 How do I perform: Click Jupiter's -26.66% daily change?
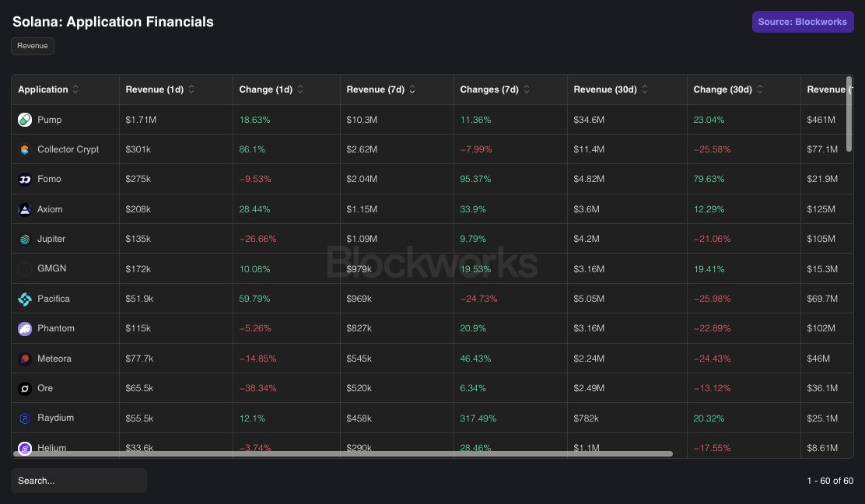pos(257,240)
